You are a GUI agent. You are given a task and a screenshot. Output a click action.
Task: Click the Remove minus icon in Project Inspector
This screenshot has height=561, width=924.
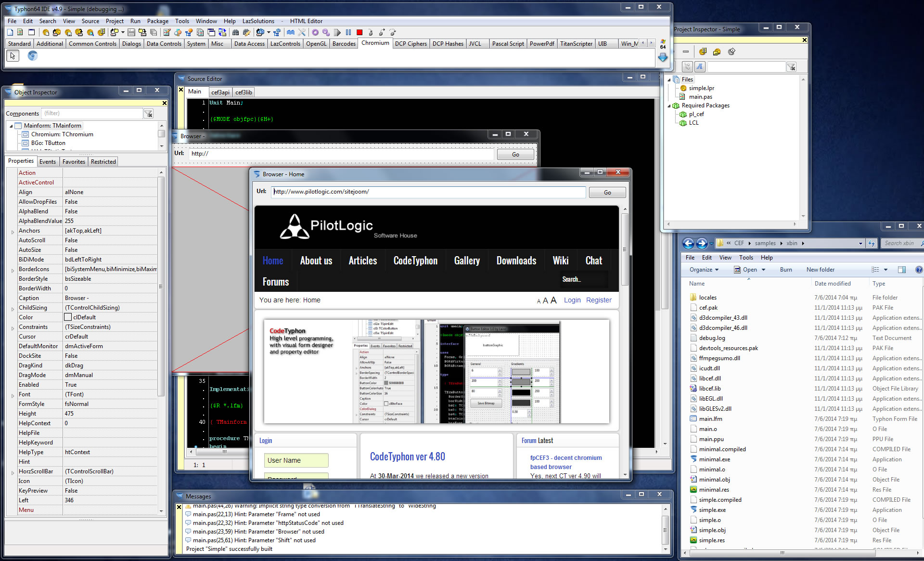click(686, 52)
